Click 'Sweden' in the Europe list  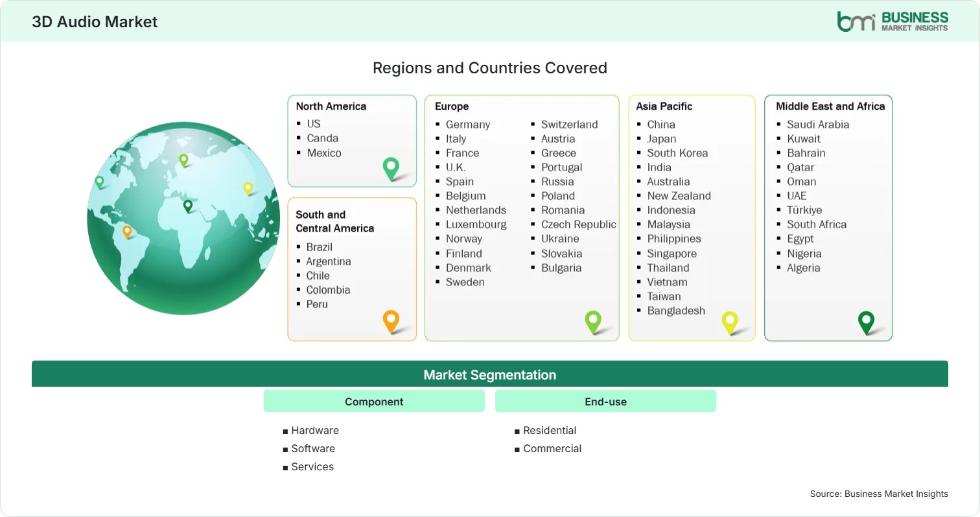pos(465,282)
